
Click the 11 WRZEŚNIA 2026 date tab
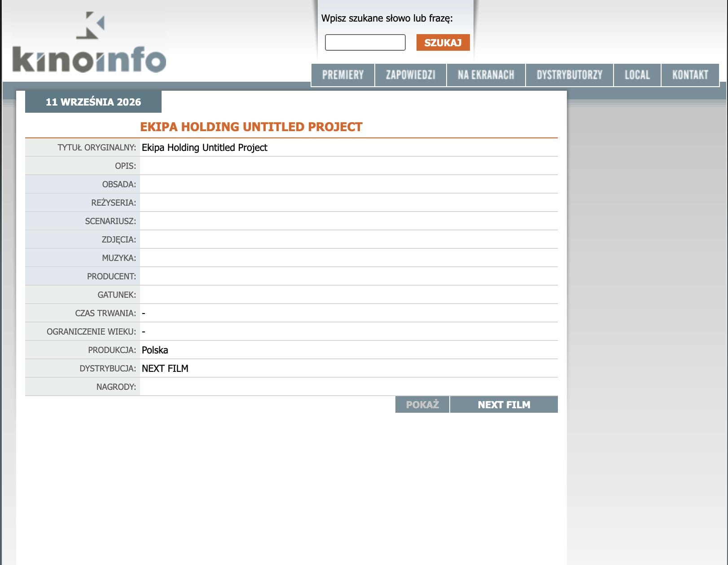tap(93, 102)
